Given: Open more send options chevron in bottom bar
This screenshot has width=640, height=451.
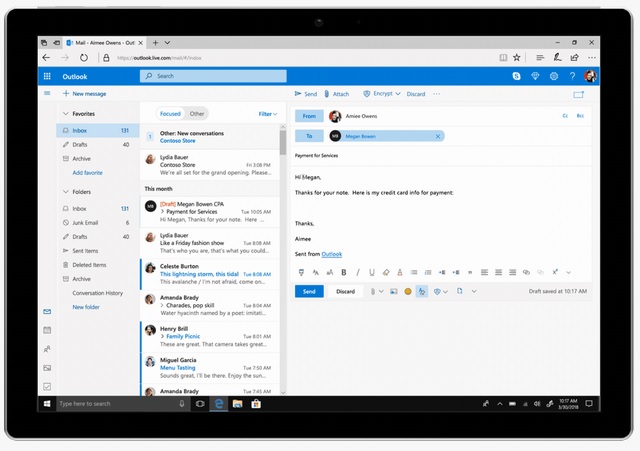Looking at the screenshot, I should click(x=474, y=291).
